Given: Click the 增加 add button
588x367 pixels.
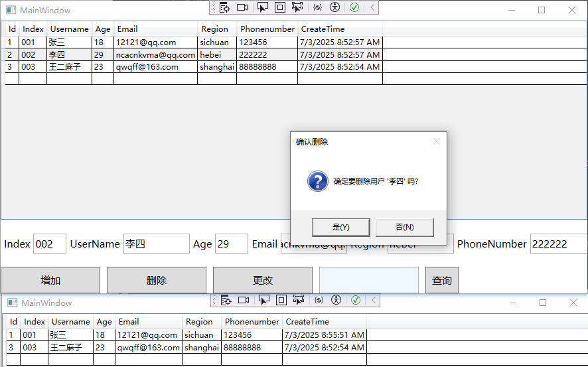Looking at the screenshot, I should [x=50, y=280].
